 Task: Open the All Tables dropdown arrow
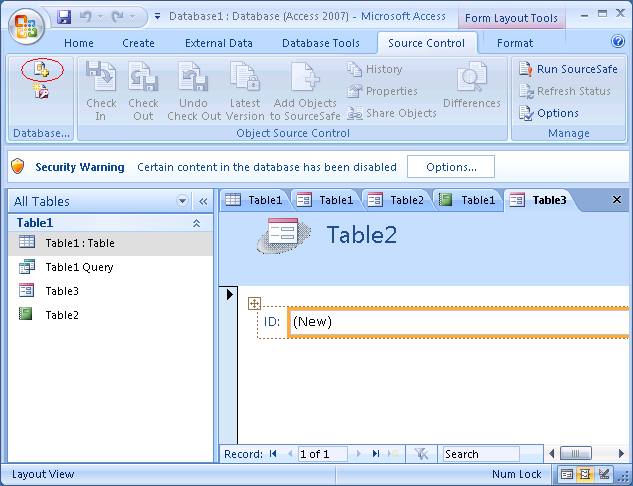tap(182, 201)
